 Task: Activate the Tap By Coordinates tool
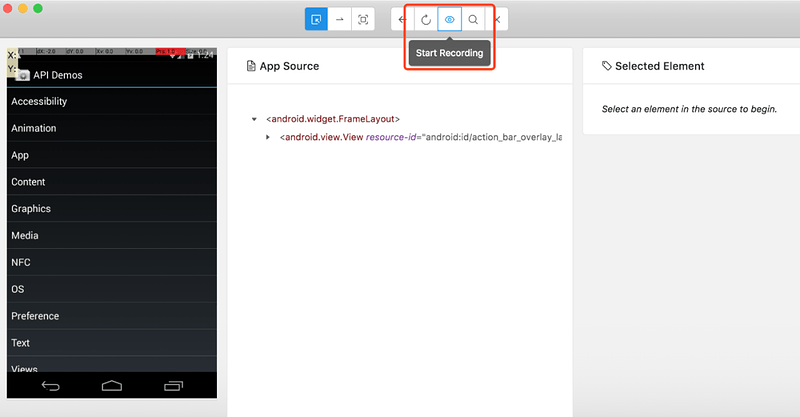coord(363,19)
